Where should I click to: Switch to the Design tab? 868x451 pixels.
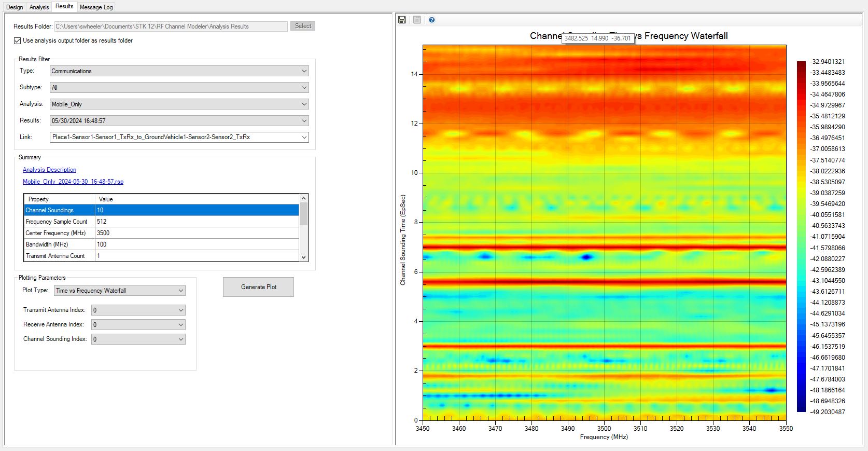15,7
